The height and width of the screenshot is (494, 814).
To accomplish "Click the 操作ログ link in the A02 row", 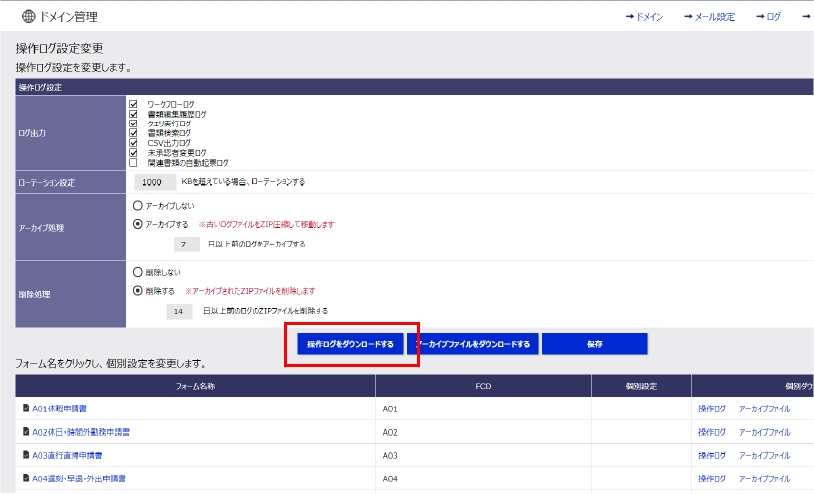I will [x=711, y=432].
